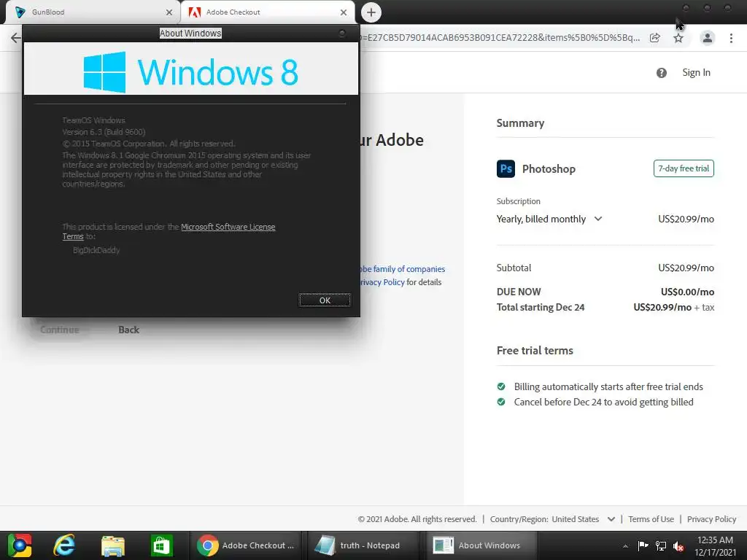
Task: Close the GunBlood tab
Action: [x=169, y=12]
